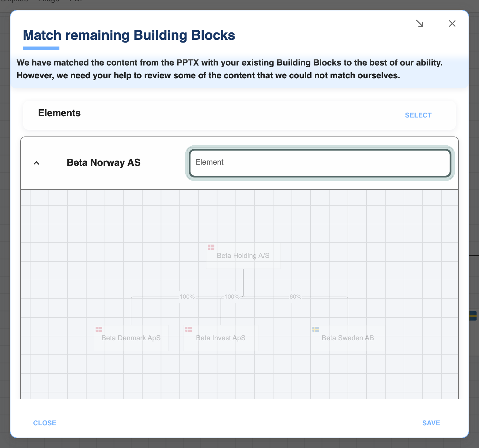Select the Beta Sweden AB node
The width and height of the screenshot is (479, 448).
(x=348, y=338)
